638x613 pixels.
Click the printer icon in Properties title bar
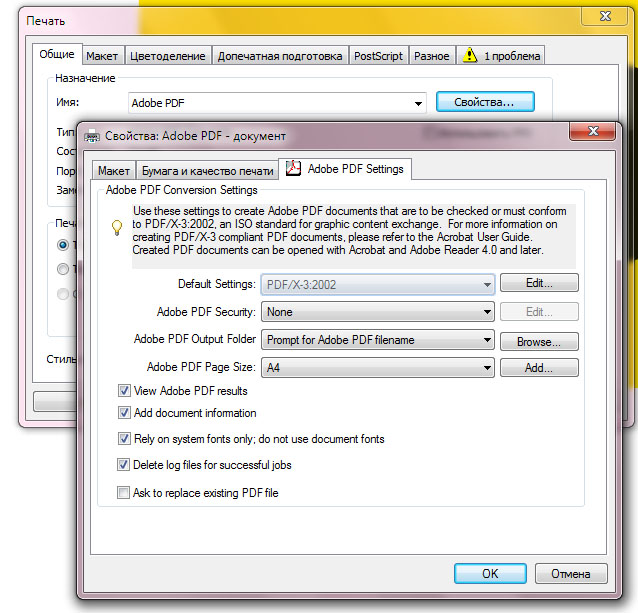pos(92,136)
